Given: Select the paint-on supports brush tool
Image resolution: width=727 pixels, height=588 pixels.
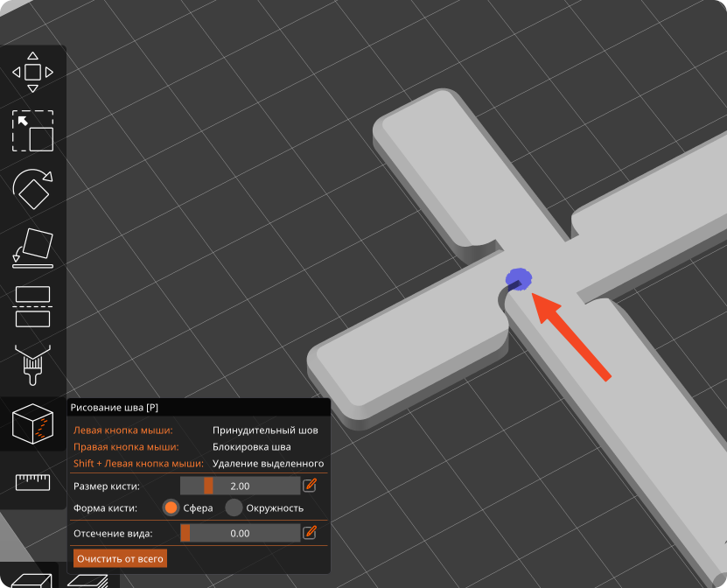Looking at the screenshot, I should 32,365.
